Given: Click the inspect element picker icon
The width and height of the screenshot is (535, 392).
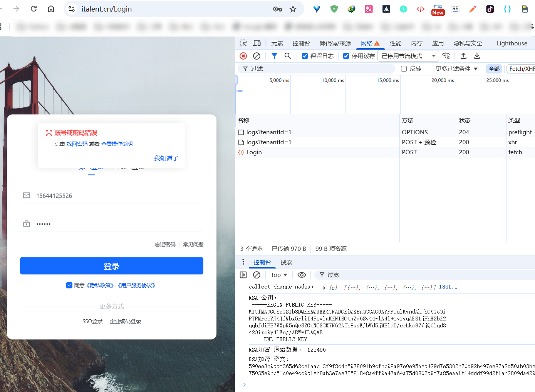Looking at the screenshot, I should click(243, 43).
